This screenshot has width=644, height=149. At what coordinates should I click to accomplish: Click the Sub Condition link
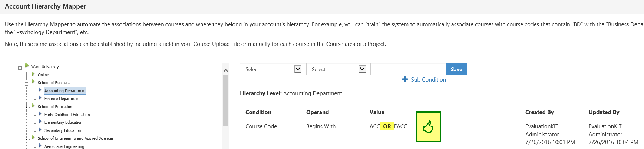pyautogui.click(x=428, y=80)
